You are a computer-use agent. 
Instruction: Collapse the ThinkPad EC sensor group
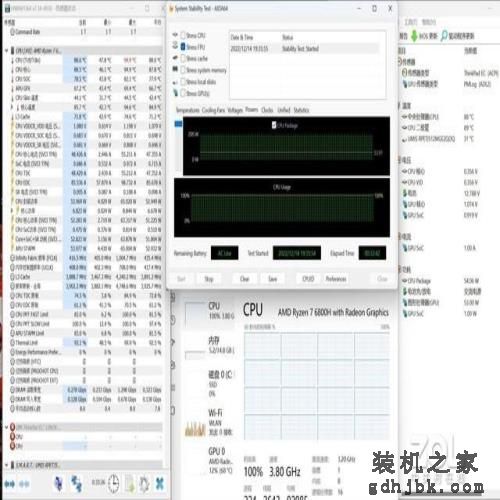[6, 427]
